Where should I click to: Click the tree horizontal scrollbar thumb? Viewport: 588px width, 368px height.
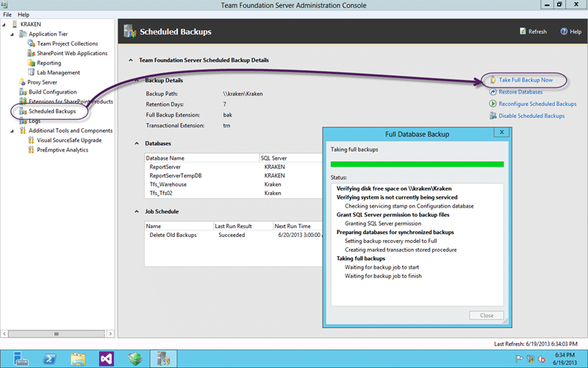point(57,333)
